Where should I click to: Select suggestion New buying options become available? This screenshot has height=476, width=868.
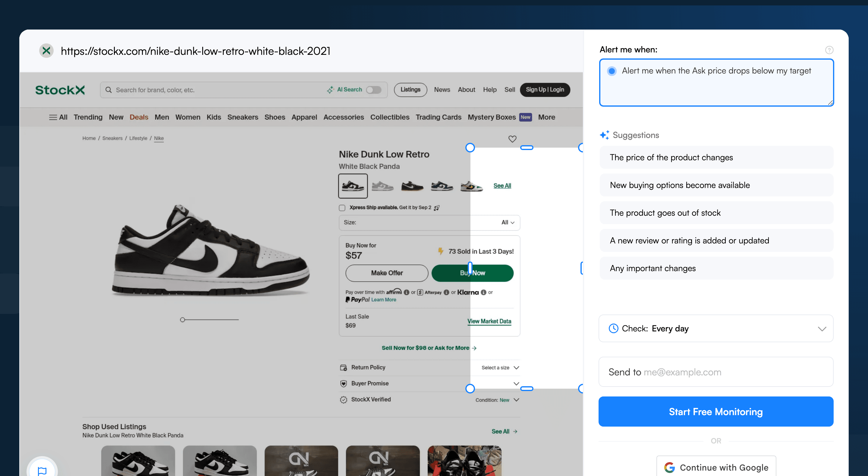coord(716,185)
